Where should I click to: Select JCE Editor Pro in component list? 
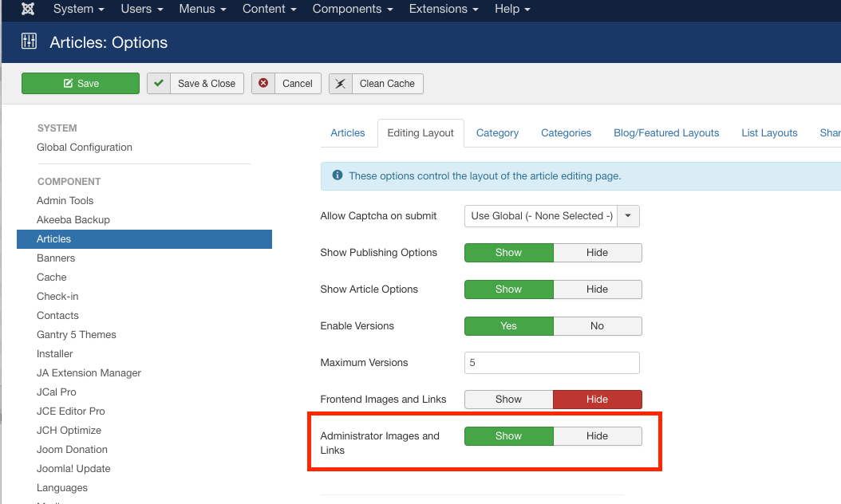(x=71, y=411)
